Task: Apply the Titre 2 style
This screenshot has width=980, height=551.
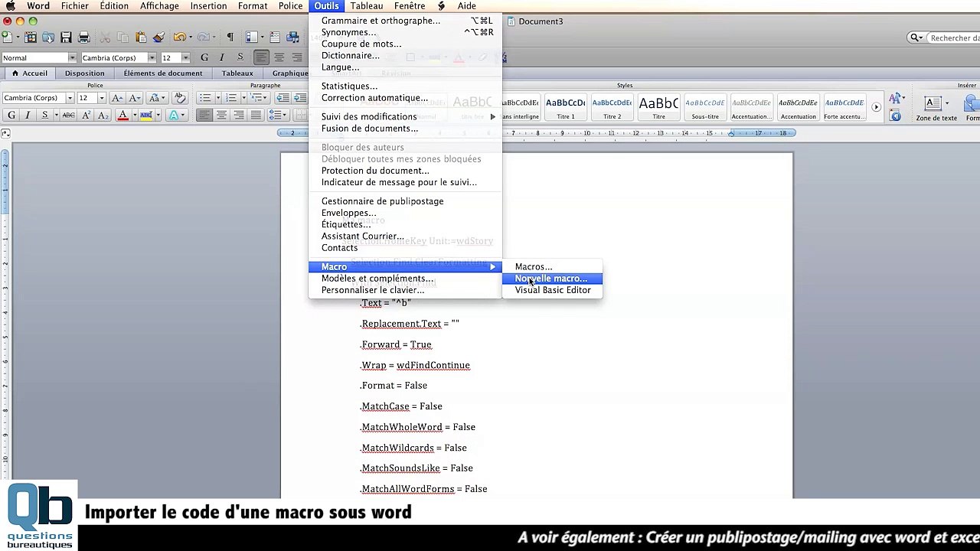Action: [x=612, y=108]
